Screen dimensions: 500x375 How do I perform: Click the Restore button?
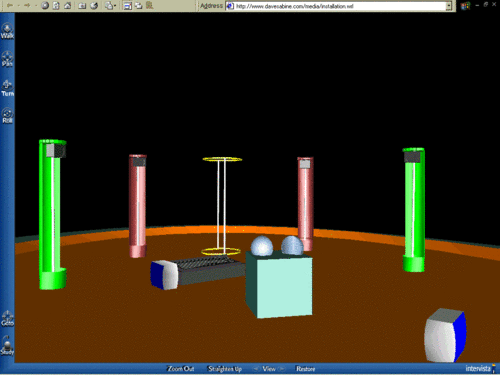tap(306, 369)
